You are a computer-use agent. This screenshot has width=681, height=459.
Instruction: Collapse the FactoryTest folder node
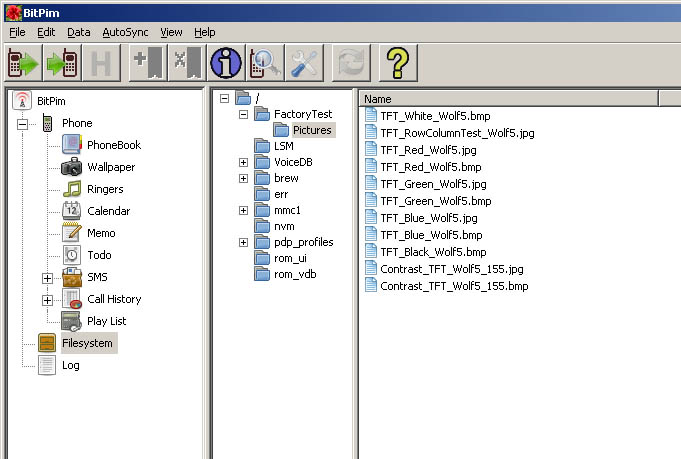click(243, 114)
